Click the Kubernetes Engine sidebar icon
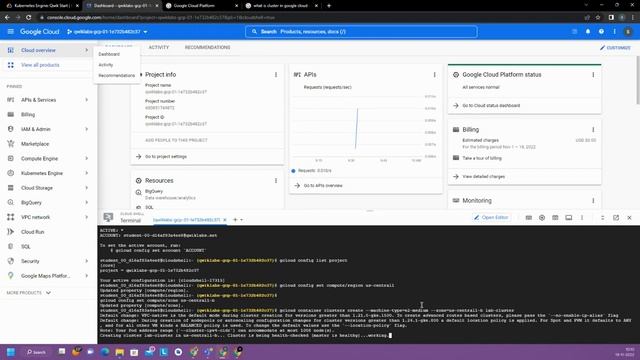This screenshot has height=360, width=640. click(11, 173)
